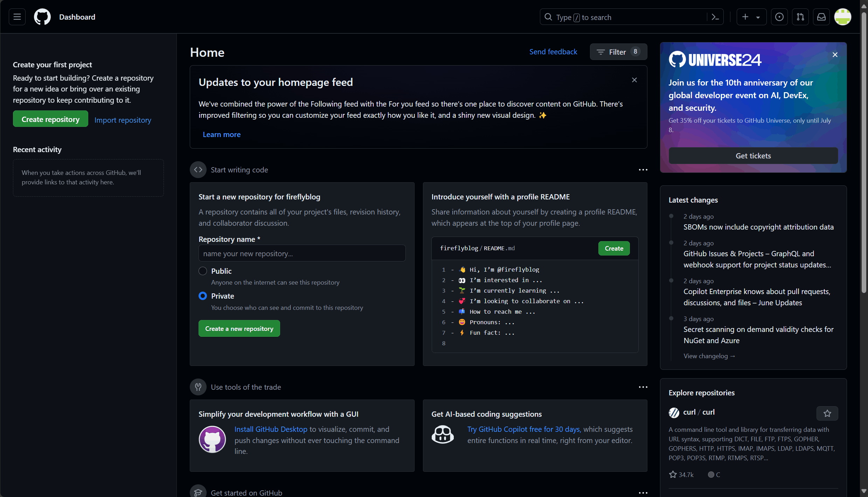The width and height of the screenshot is (868, 497).
Task: Click the plus create-new icon
Action: pos(745,17)
